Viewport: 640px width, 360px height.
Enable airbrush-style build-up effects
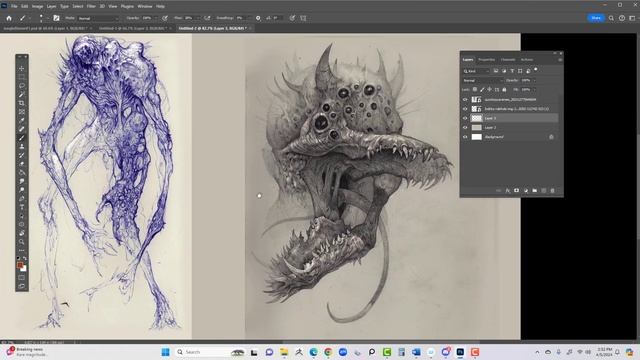click(207, 18)
